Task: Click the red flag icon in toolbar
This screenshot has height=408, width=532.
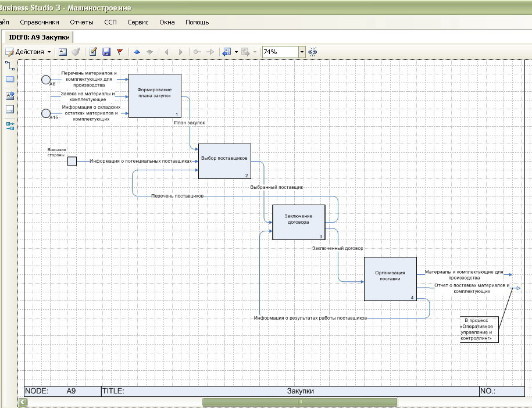Action: 120,52
